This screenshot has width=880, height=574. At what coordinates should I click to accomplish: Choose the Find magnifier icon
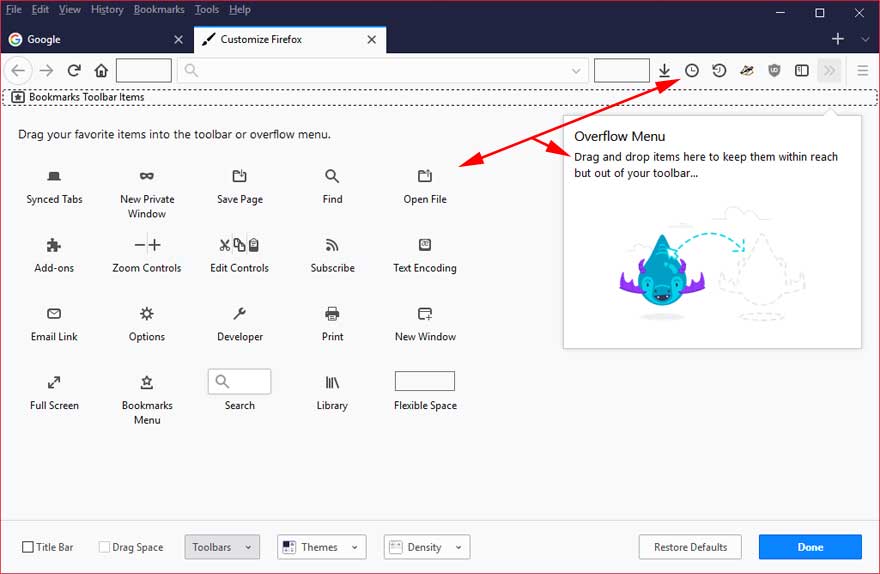332,176
